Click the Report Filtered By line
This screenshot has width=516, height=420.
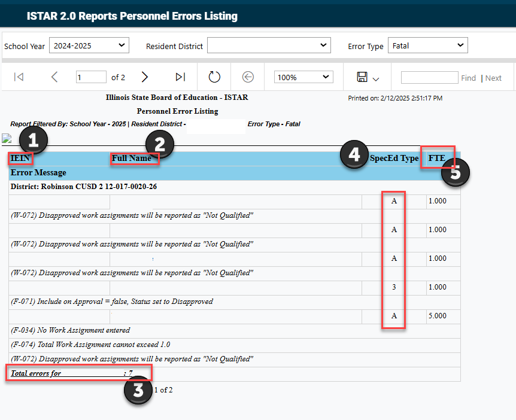(155, 124)
